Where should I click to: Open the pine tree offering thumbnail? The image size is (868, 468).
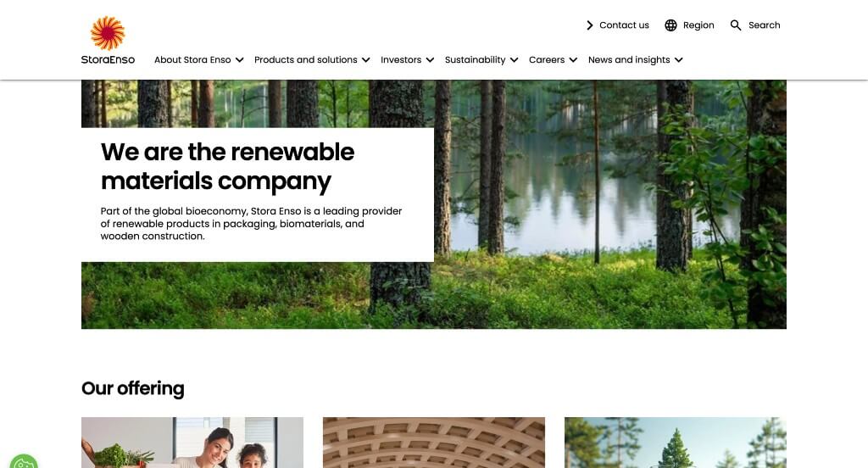click(x=676, y=443)
